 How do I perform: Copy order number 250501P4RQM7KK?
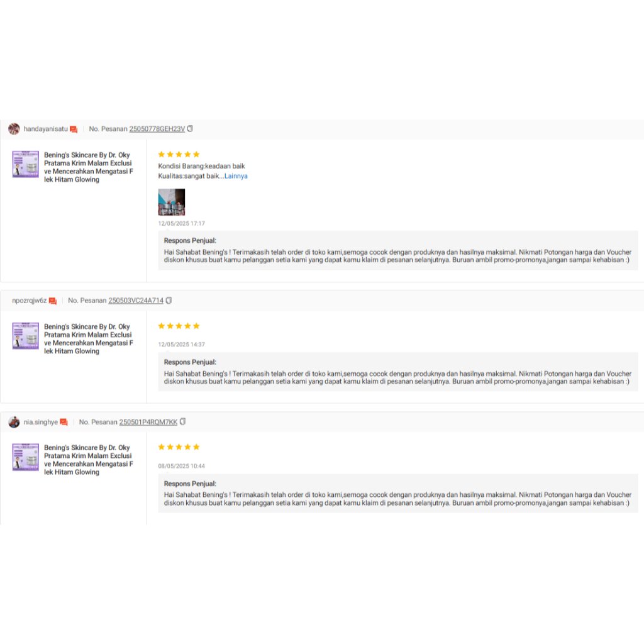pyautogui.click(x=182, y=422)
